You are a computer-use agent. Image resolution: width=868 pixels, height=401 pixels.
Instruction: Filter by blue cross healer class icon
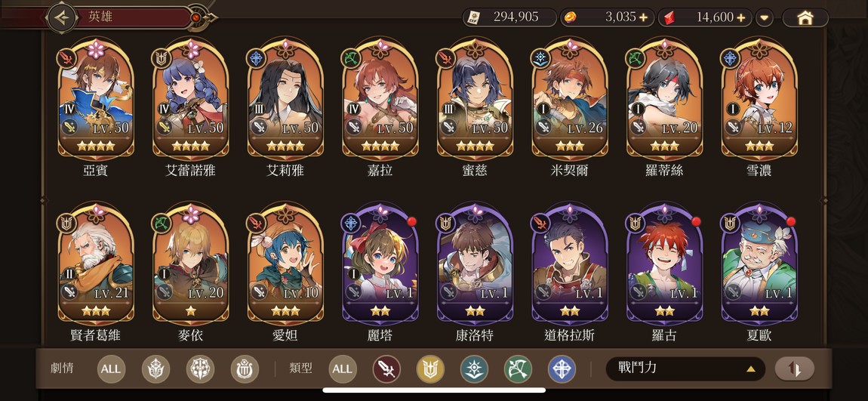[x=562, y=369]
